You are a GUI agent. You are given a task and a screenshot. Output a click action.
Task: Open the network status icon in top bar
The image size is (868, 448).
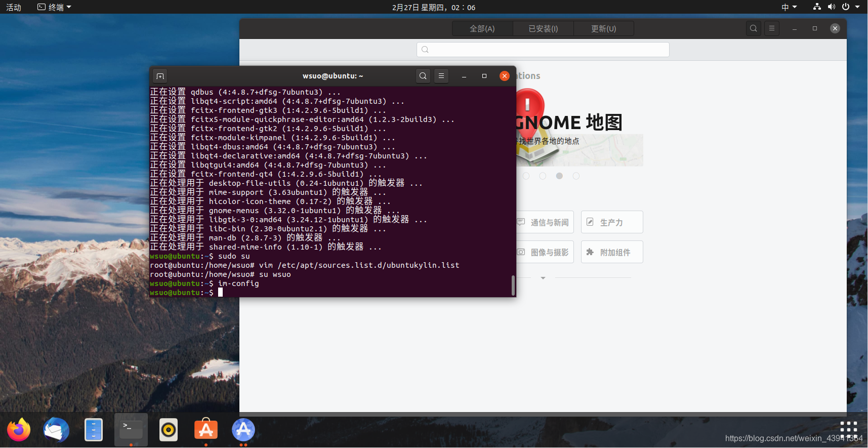point(817,7)
